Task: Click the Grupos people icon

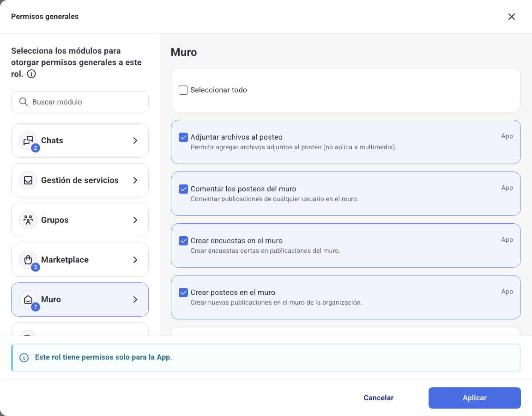Action: pos(28,220)
